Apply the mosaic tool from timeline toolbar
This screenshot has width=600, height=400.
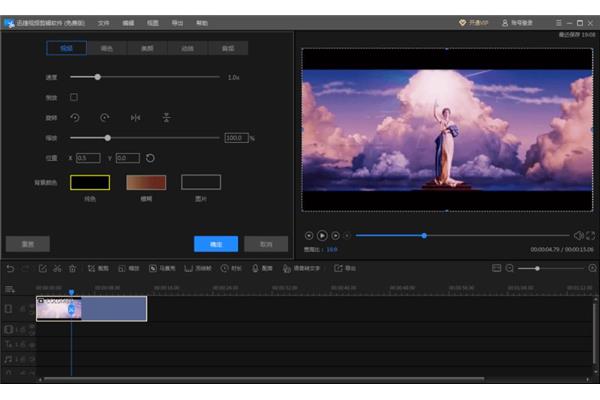tap(162, 269)
